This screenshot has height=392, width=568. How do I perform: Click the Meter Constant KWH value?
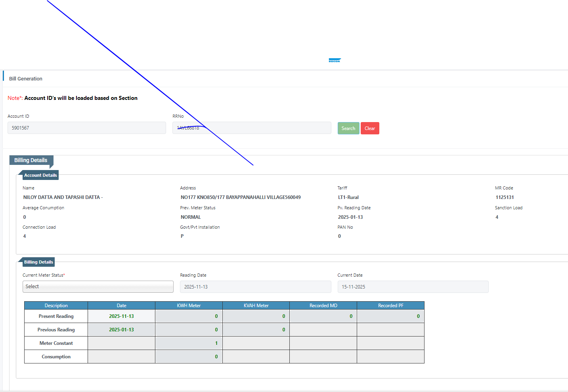tap(189, 343)
